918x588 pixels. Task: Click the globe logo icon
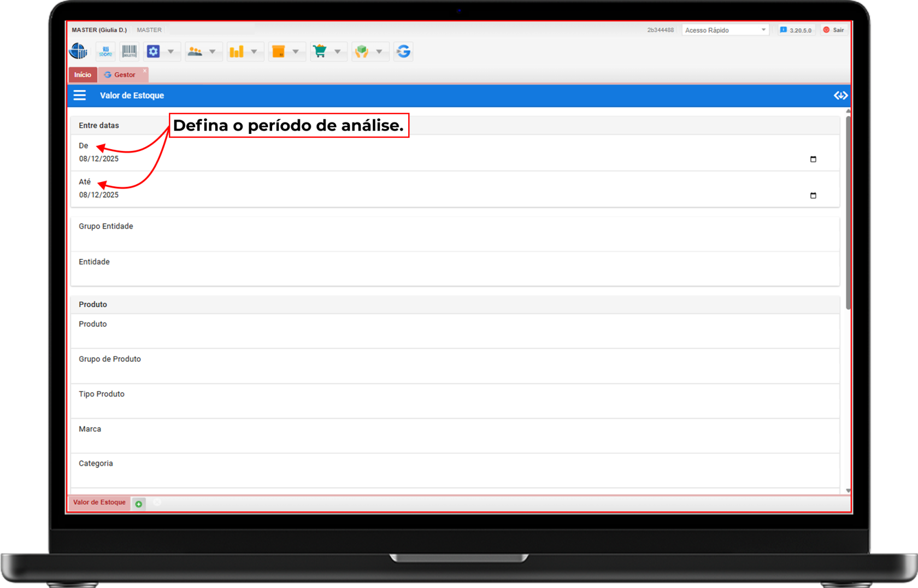tap(79, 51)
